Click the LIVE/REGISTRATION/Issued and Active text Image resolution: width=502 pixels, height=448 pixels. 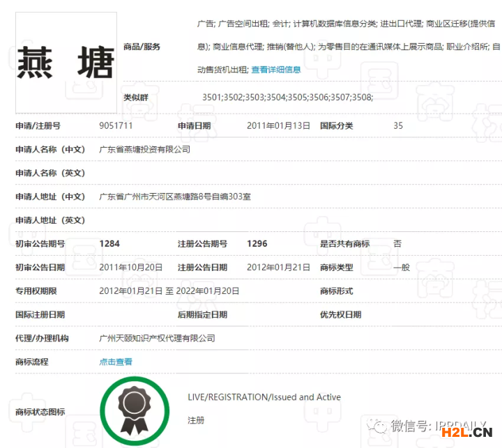(x=264, y=397)
